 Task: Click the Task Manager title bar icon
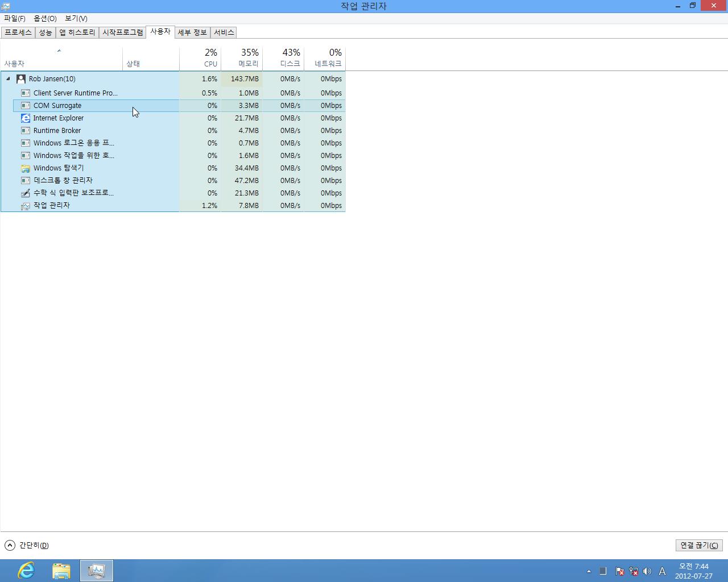point(6,6)
